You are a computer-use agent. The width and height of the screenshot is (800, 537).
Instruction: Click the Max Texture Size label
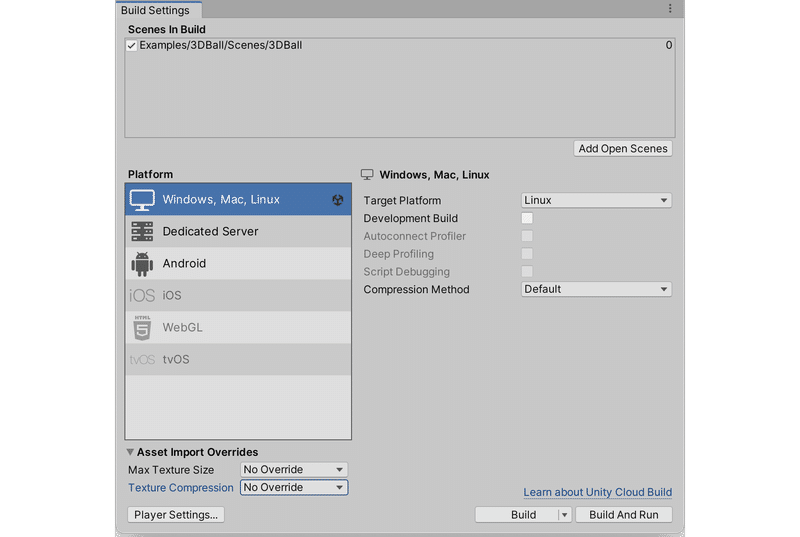(x=171, y=470)
